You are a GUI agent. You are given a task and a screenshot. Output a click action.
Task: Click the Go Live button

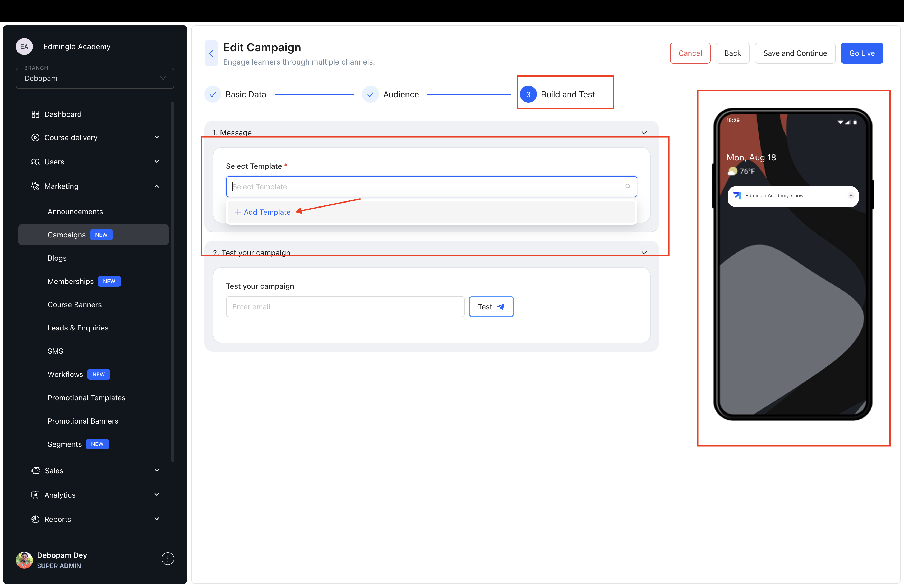click(862, 53)
